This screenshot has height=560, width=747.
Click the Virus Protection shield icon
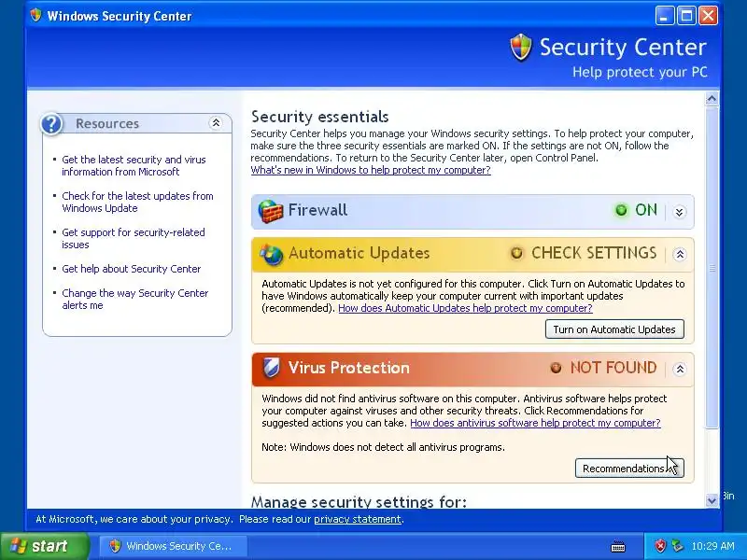pos(272,368)
